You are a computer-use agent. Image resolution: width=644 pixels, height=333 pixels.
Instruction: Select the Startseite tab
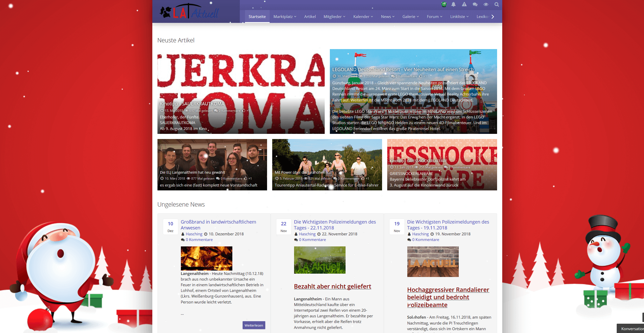tap(257, 16)
